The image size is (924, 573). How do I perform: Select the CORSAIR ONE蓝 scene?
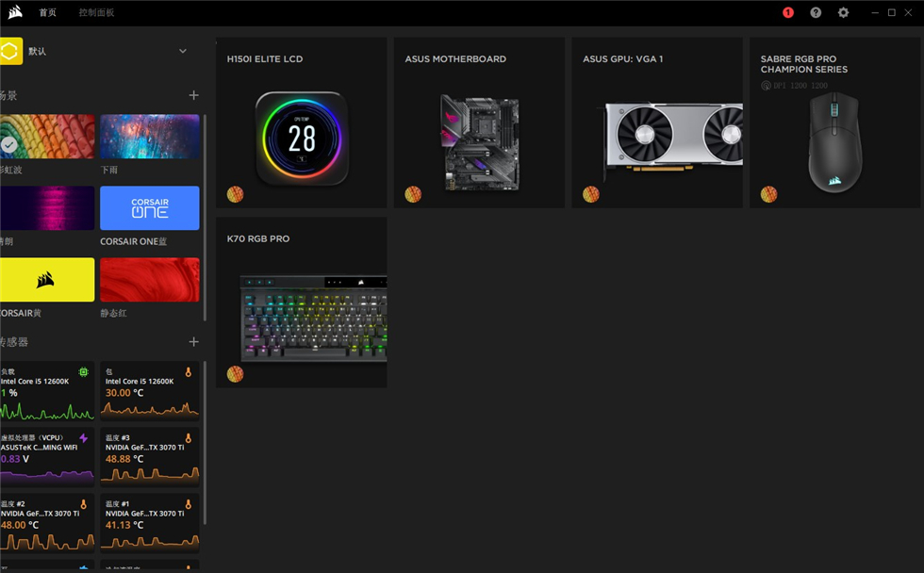coord(149,208)
